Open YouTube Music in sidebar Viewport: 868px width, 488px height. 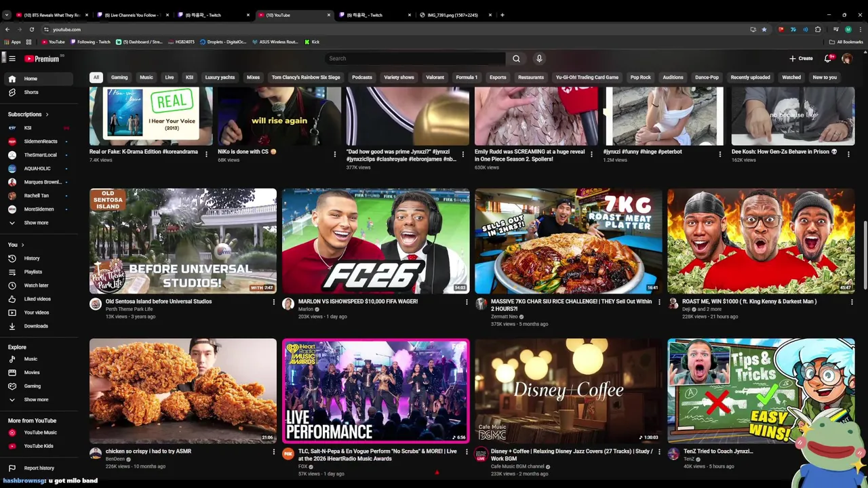click(40, 432)
